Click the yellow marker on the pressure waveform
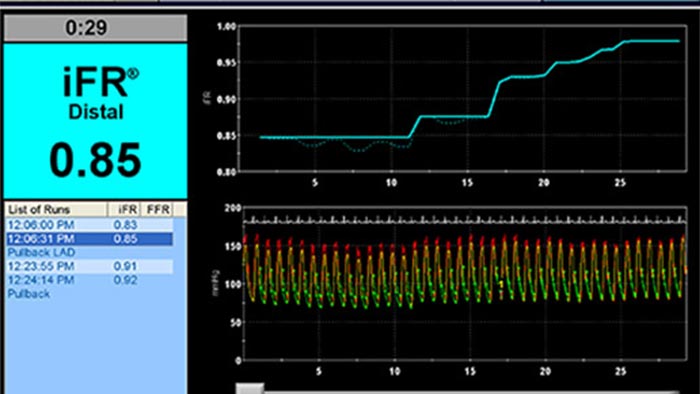The image size is (700, 394). 501,284
